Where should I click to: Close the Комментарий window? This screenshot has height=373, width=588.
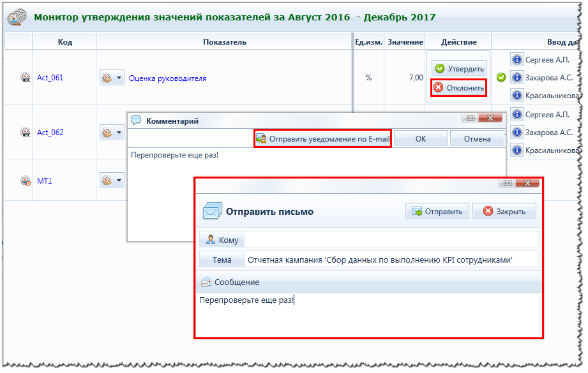tap(490, 118)
